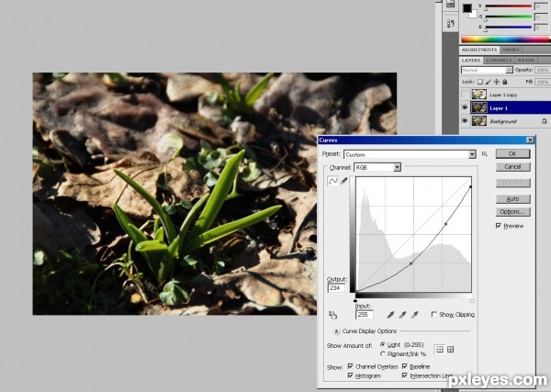The image size is (551, 392).
Task: Click the white point slider under curve
Action: (472, 300)
